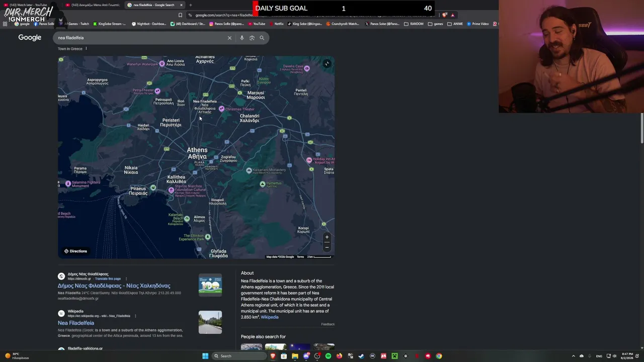Open the Windows Start menu
This screenshot has height=362, width=644.
click(205, 356)
